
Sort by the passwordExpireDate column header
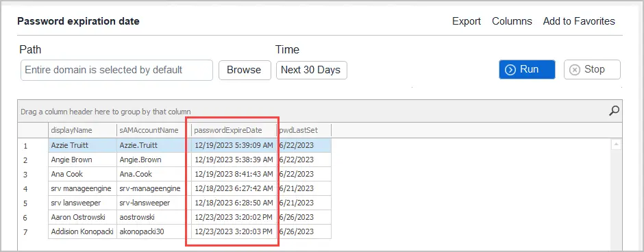[234, 131]
